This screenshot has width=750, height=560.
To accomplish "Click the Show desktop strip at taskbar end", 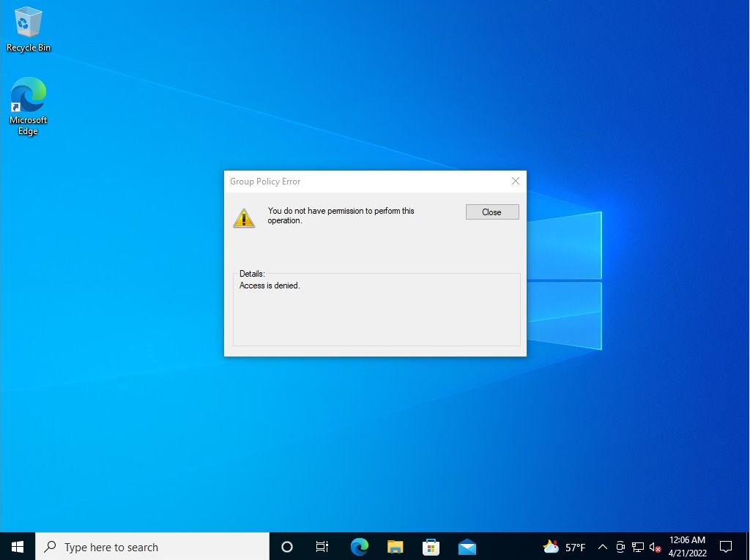I will click(x=748, y=547).
